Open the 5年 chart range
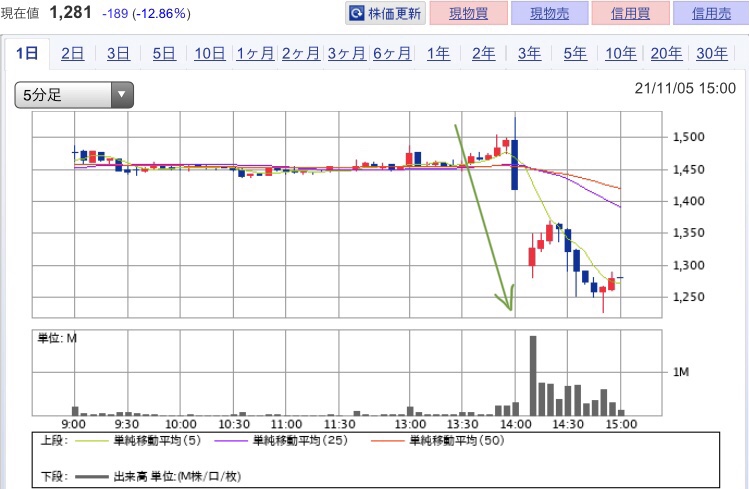Viewport: 749px width, 489px height. [575, 53]
